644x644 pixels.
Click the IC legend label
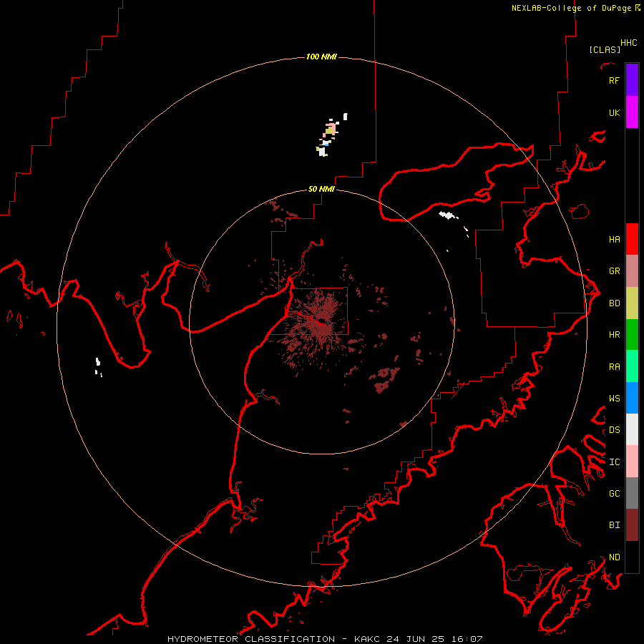614,462
